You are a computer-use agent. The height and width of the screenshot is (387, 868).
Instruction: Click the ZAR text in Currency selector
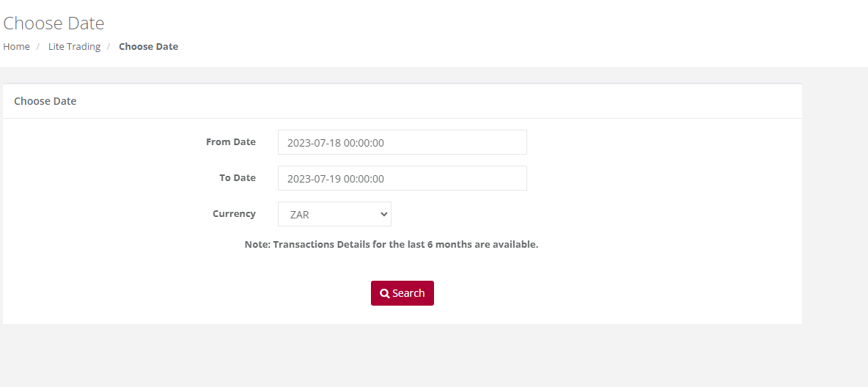point(300,215)
